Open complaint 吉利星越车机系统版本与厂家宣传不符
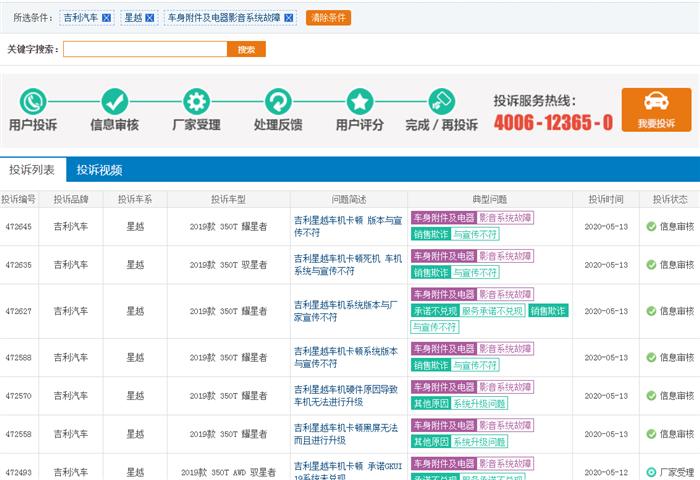The height and width of the screenshot is (480, 700). [346, 311]
